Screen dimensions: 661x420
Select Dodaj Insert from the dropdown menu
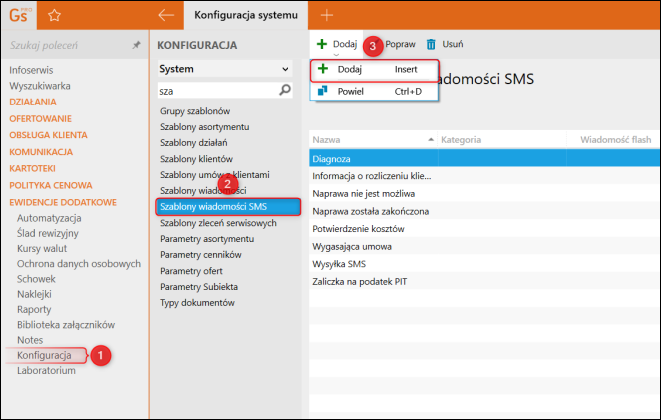pyautogui.click(x=375, y=71)
